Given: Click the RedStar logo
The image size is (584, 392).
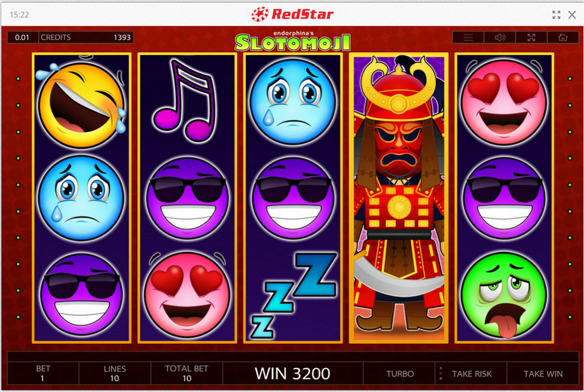Looking at the screenshot, I should [x=292, y=14].
